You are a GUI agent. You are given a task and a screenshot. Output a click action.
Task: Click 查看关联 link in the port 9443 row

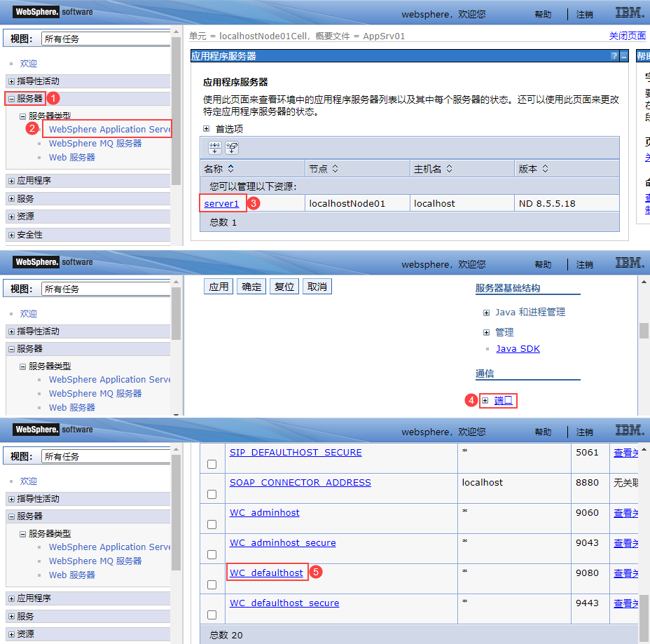(x=625, y=603)
